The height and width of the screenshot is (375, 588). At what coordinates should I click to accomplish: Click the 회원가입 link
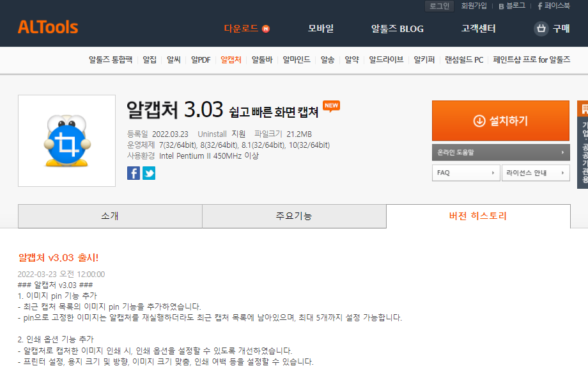click(x=474, y=6)
